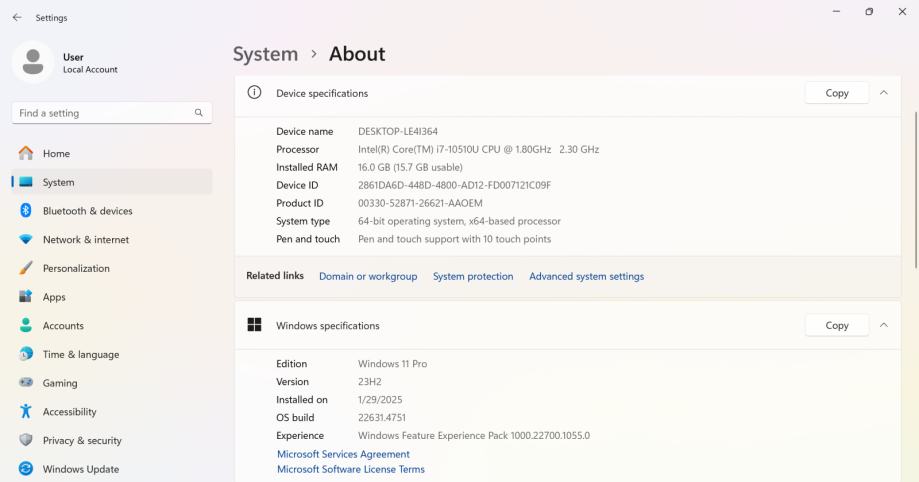Open Personalization paintbrush icon
Screen dimensions: 919x482
click(x=26, y=268)
